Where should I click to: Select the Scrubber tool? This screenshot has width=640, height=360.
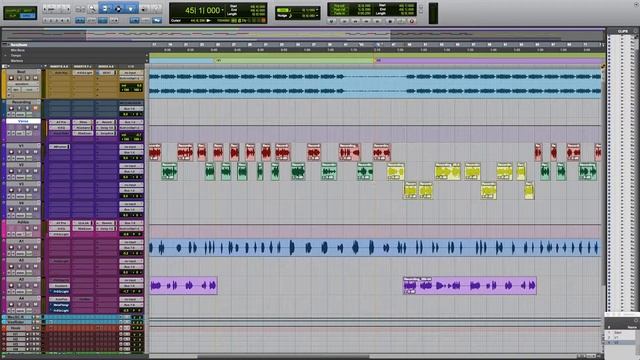coord(143,9)
